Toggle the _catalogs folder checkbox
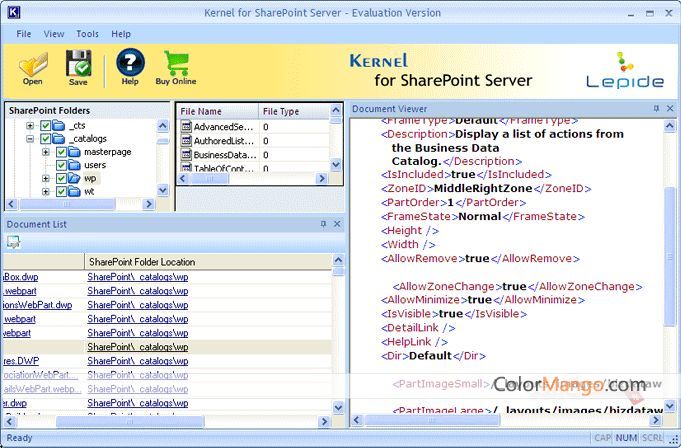 click(45, 139)
